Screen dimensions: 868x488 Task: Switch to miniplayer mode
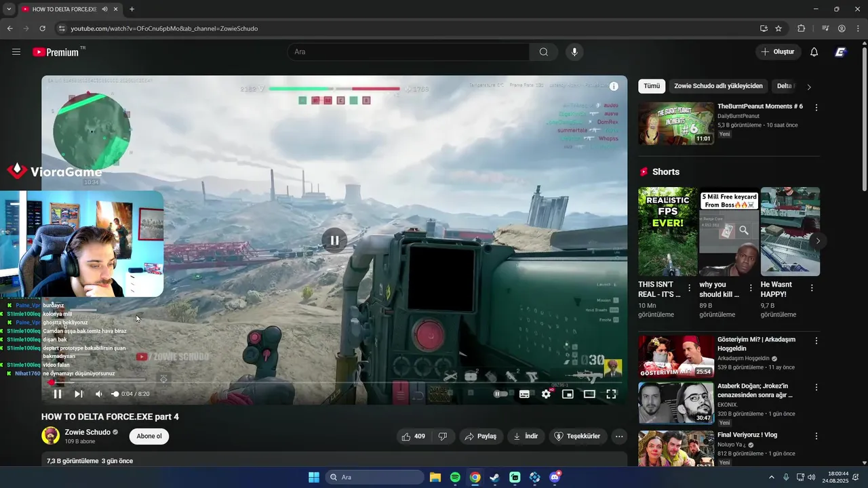pos(568,394)
